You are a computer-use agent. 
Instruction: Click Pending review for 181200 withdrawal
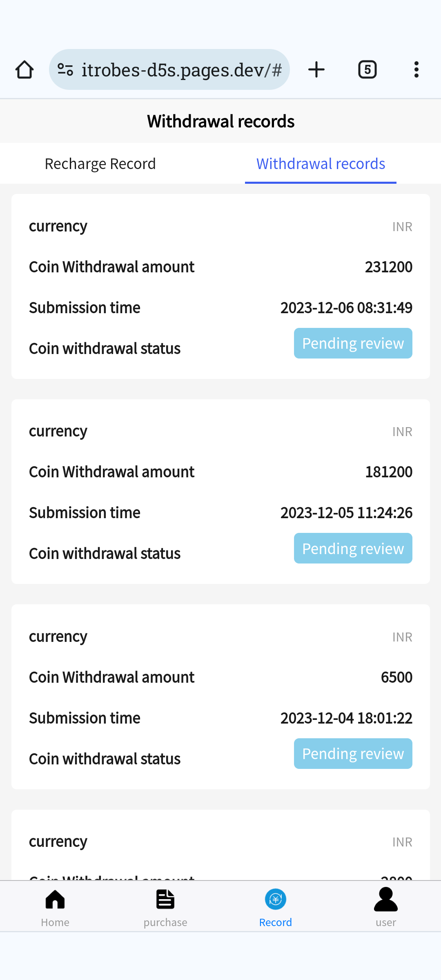click(x=353, y=548)
